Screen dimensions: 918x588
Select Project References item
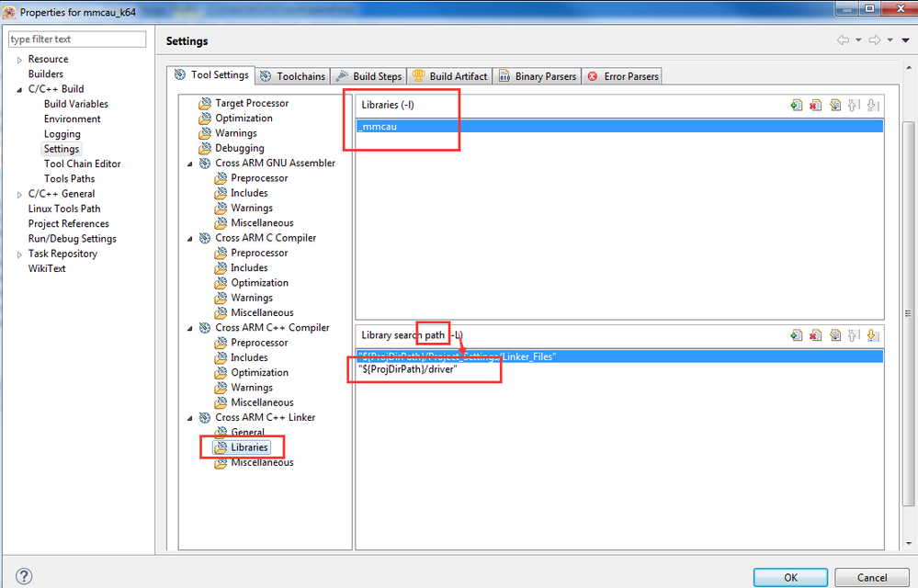69,223
